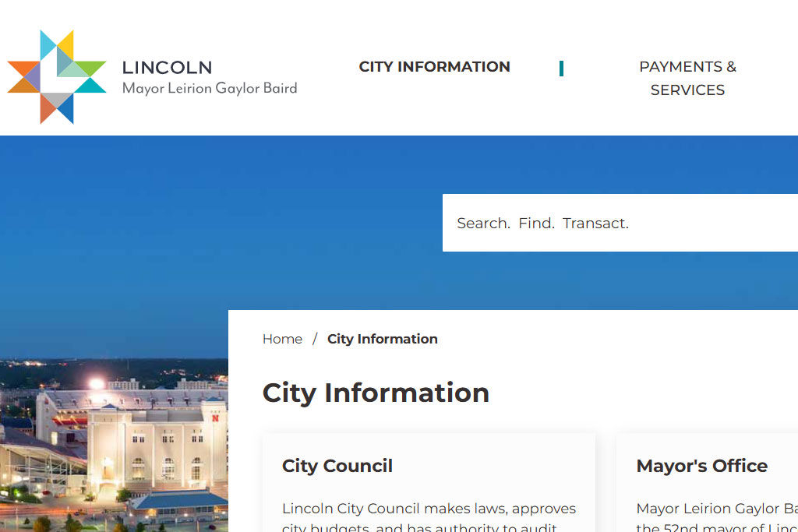Click the teal divider between nav items
This screenshot has height=532, width=798.
click(x=561, y=68)
